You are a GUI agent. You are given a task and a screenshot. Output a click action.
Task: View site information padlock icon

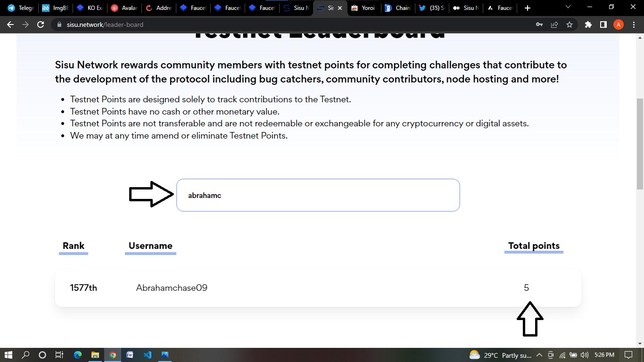coord(59,25)
